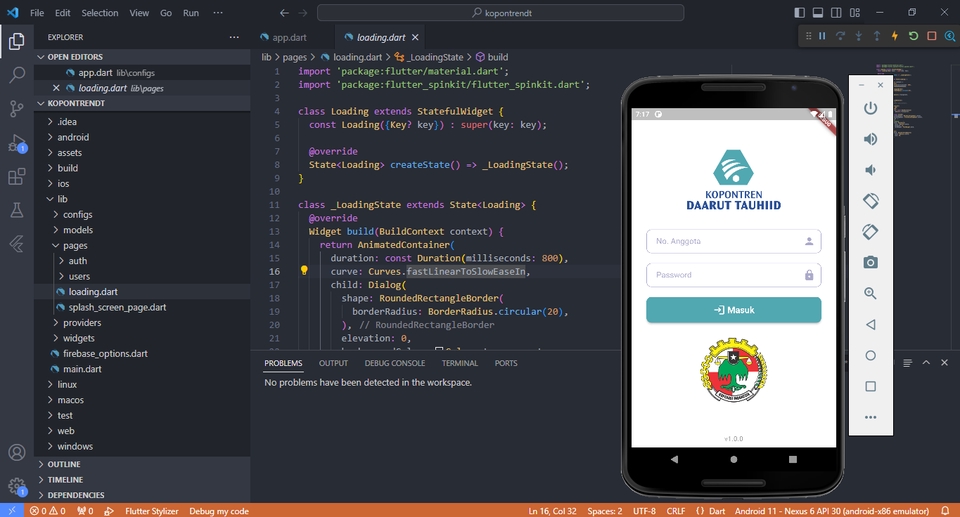Screen dimensions: 960x517
Task: Toggle secondary side bar layout
Action: (836, 12)
